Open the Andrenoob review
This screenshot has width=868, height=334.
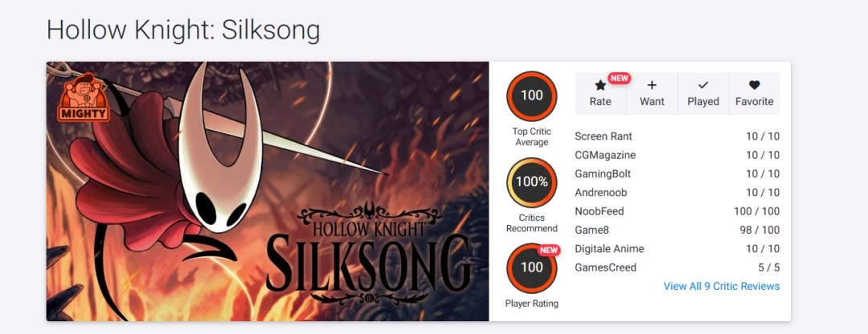click(x=601, y=193)
